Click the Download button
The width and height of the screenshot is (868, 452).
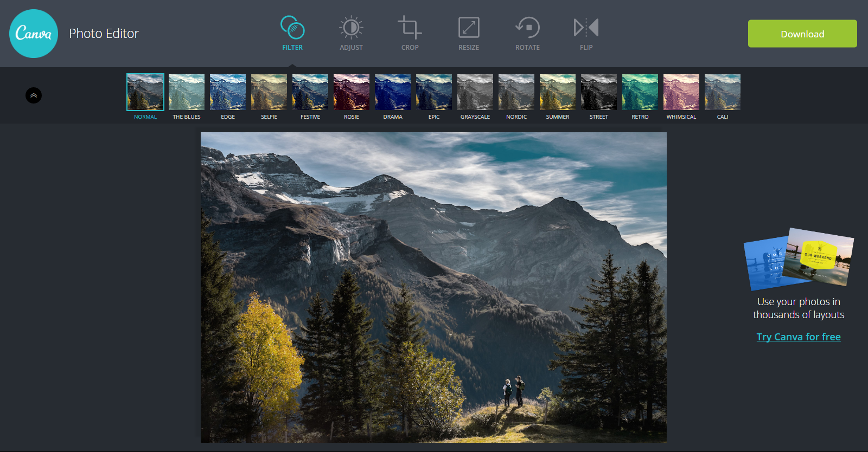[802, 34]
